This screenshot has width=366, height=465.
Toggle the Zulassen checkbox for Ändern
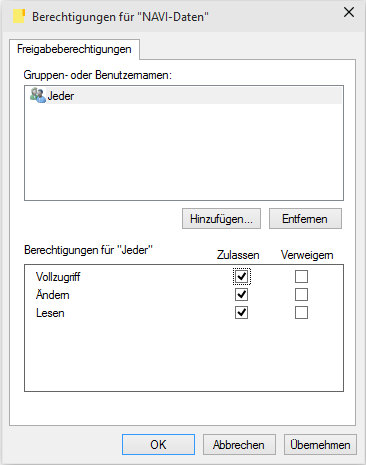click(x=241, y=295)
